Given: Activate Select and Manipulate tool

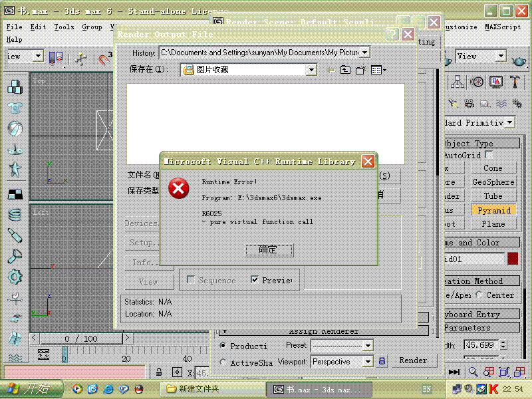Looking at the screenshot, I should click(80, 59).
